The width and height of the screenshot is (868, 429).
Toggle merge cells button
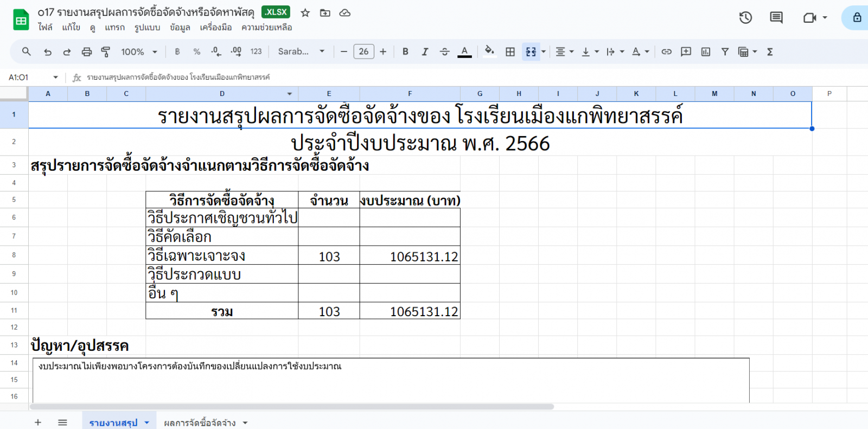[531, 52]
